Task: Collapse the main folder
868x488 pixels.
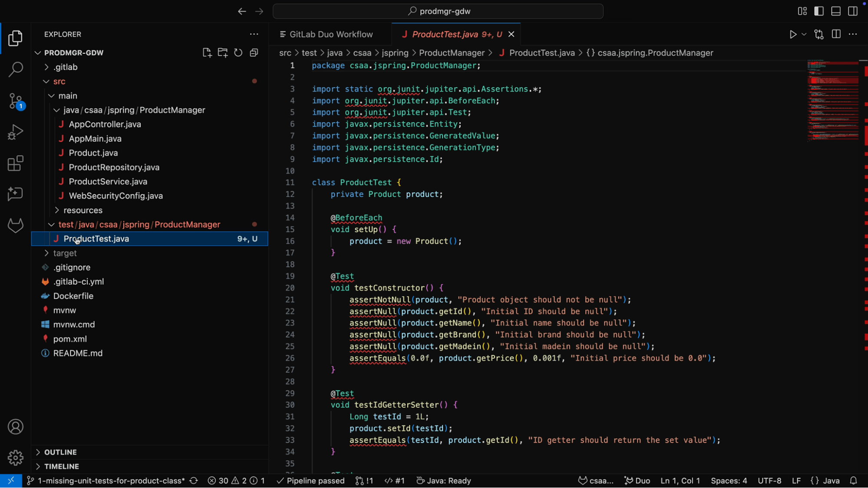Action: click(x=52, y=96)
